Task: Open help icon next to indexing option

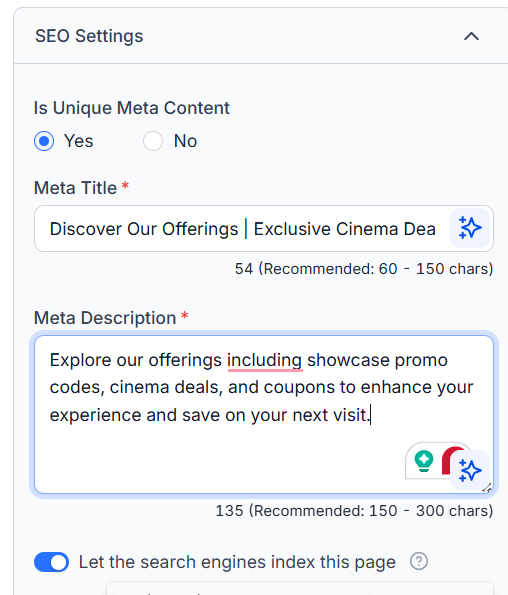Action: coord(419,561)
